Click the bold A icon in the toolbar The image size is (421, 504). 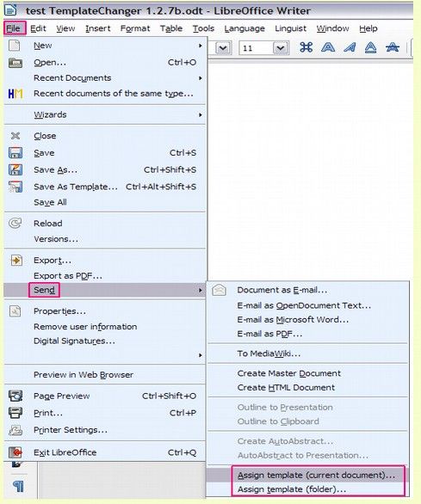tap(328, 47)
